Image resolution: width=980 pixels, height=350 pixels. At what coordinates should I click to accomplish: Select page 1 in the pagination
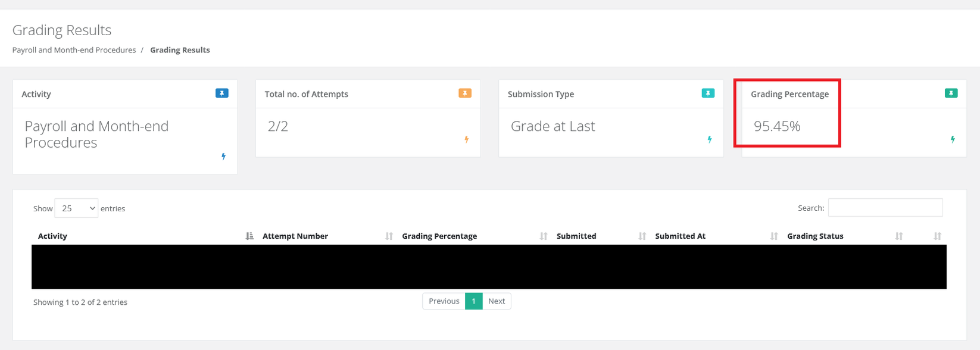coord(473,301)
